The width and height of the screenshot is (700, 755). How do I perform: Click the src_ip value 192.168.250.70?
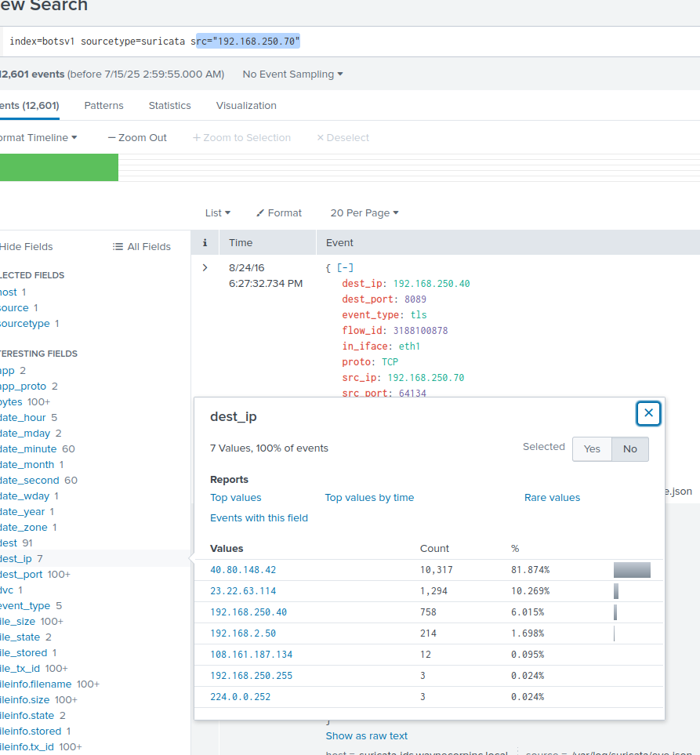(x=426, y=378)
